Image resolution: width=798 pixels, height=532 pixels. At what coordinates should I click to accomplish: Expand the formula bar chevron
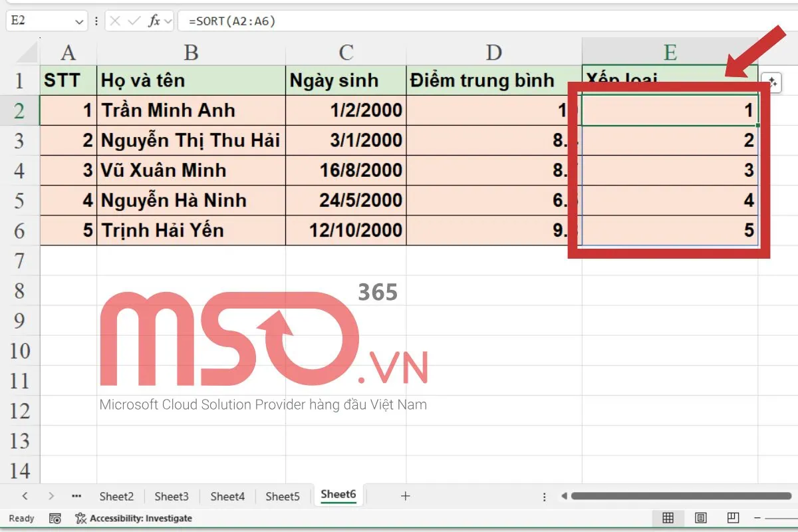(x=168, y=21)
